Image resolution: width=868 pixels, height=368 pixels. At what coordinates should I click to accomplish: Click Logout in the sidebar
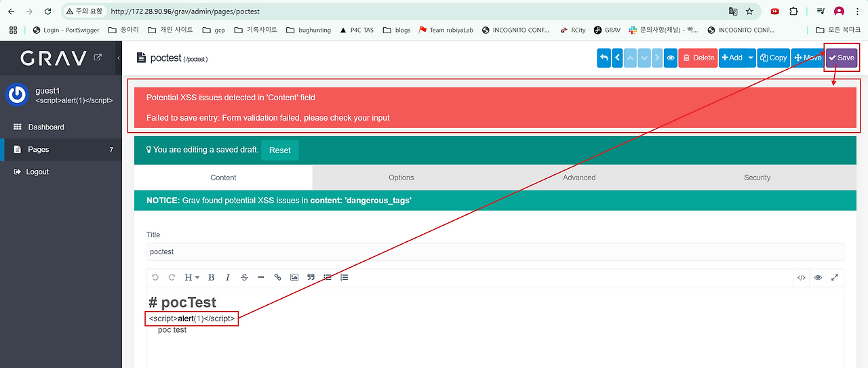pyautogui.click(x=61, y=171)
